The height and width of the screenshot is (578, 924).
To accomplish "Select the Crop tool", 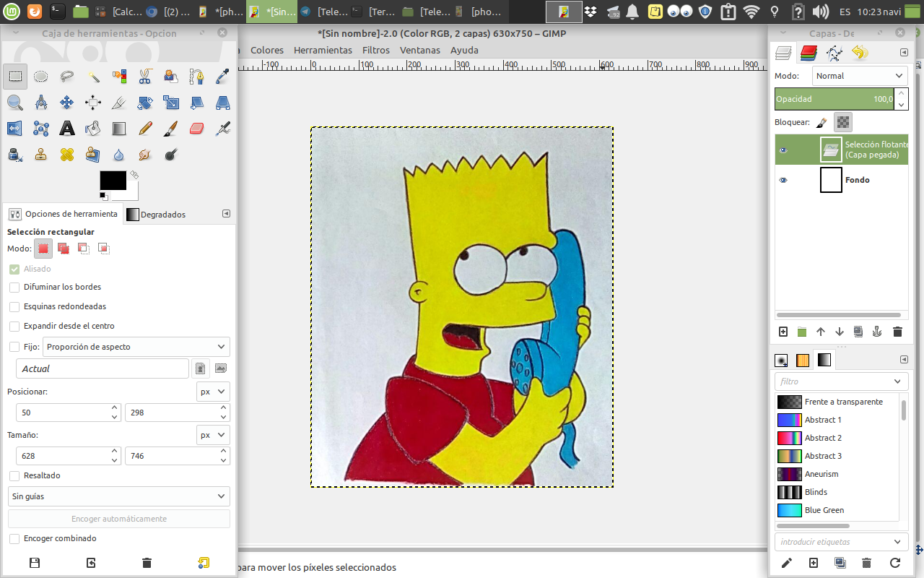I will (119, 102).
